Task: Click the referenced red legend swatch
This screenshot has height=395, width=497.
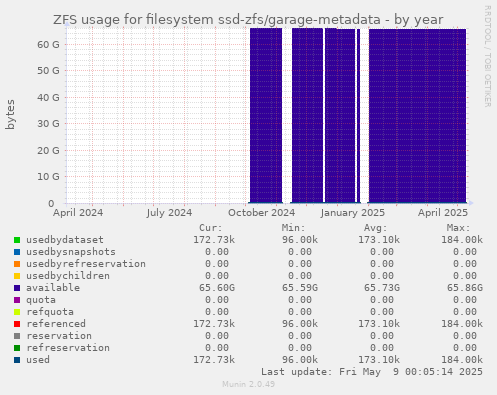Action: point(17,324)
